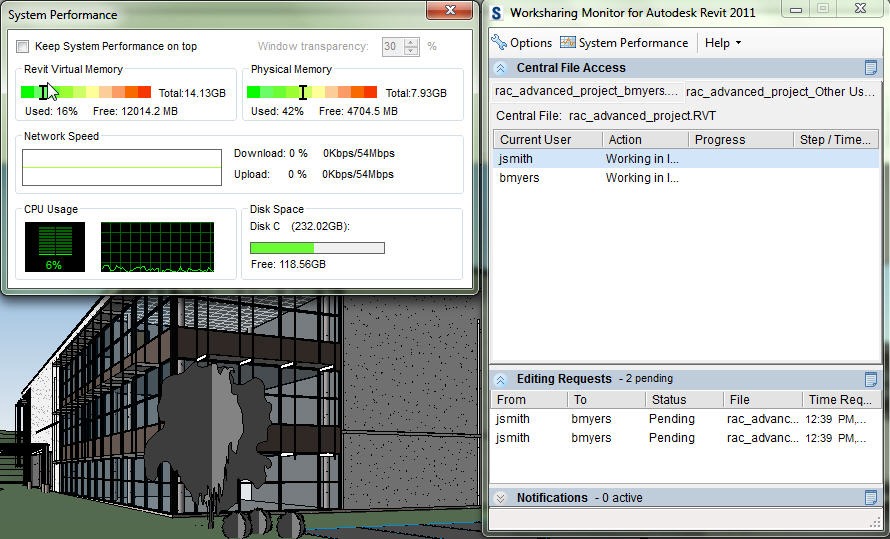Sort editing requests by From column

529,399
